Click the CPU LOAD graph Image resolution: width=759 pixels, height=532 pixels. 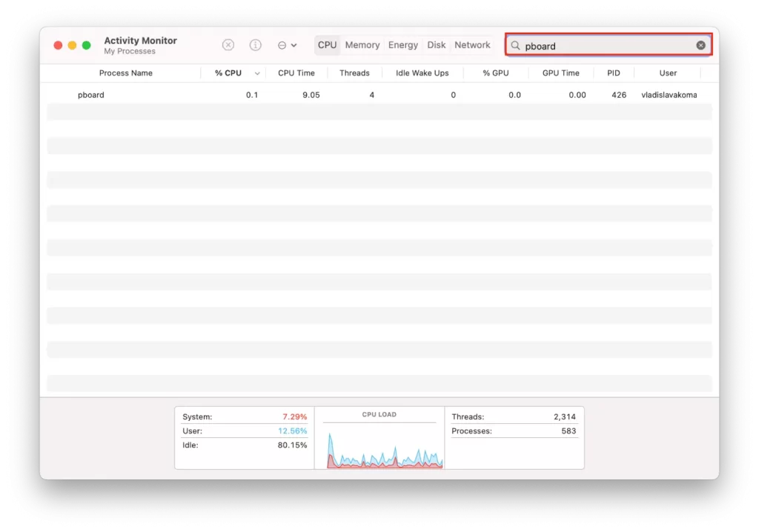coord(385,450)
